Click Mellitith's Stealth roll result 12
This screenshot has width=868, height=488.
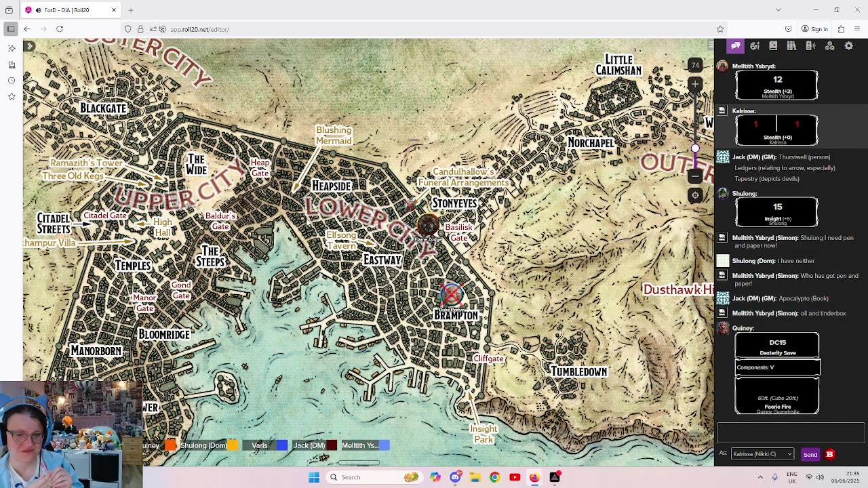[777, 79]
